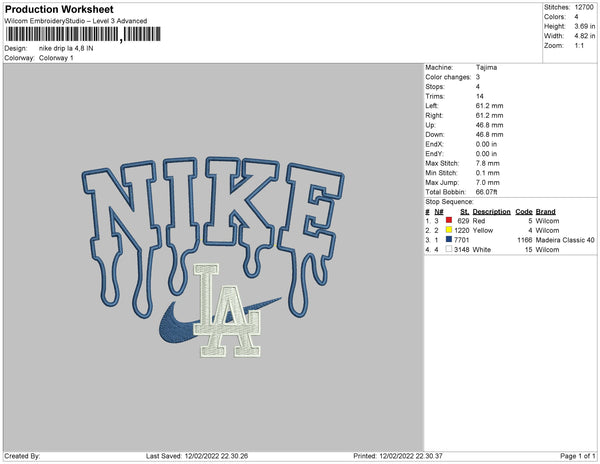Click the 'Stop Sequence:' heading
The width and height of the screenshot is (600, 464).
(449, 202)
